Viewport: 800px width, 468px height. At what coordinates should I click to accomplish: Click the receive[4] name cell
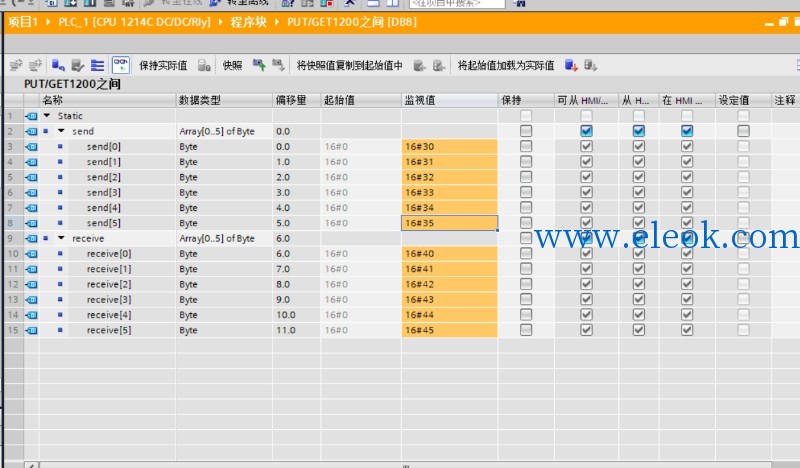pos(109,315)
